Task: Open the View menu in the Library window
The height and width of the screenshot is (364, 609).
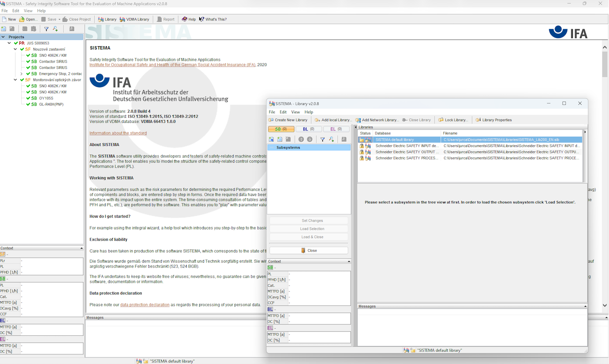Action: pyautogui.click(x=295, y=112)
